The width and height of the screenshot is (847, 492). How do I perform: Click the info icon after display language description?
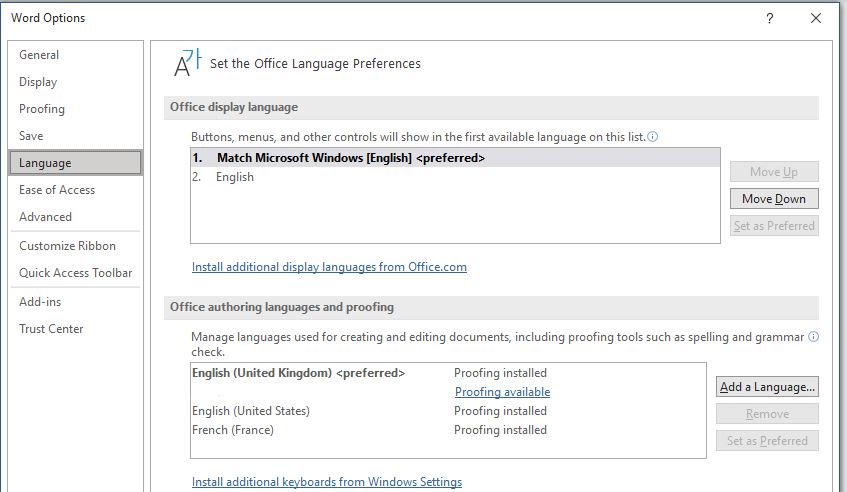[653, 137]
